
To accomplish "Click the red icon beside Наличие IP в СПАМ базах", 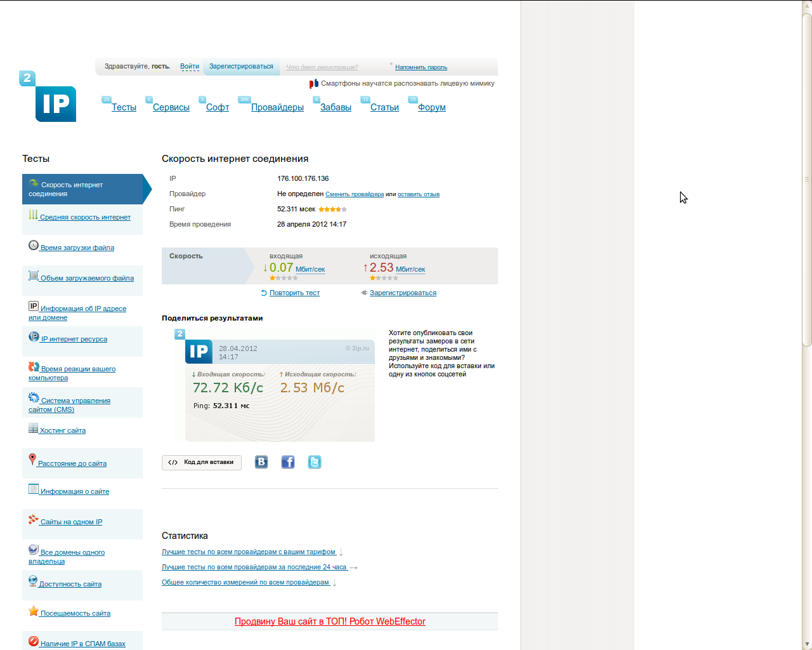I will coord(34,641).
